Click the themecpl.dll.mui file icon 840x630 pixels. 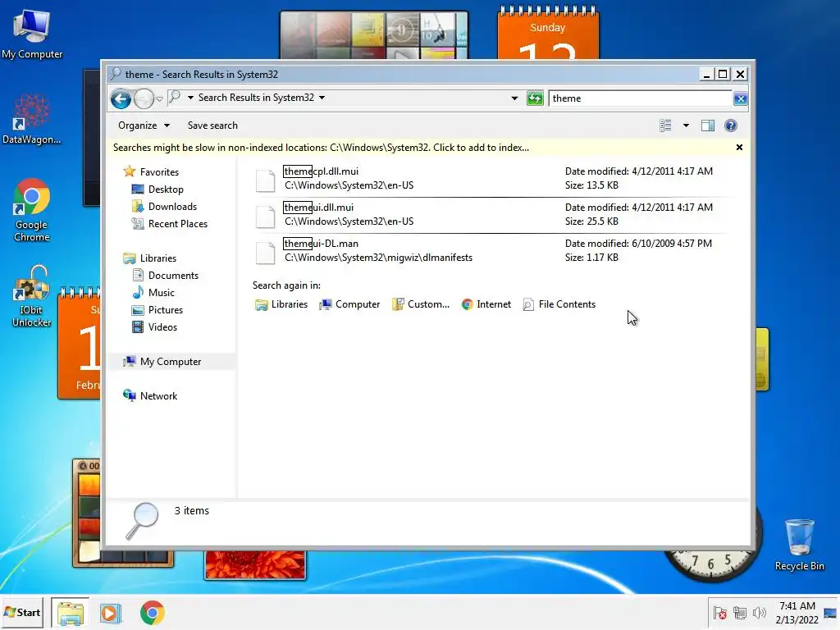point(265,180)
